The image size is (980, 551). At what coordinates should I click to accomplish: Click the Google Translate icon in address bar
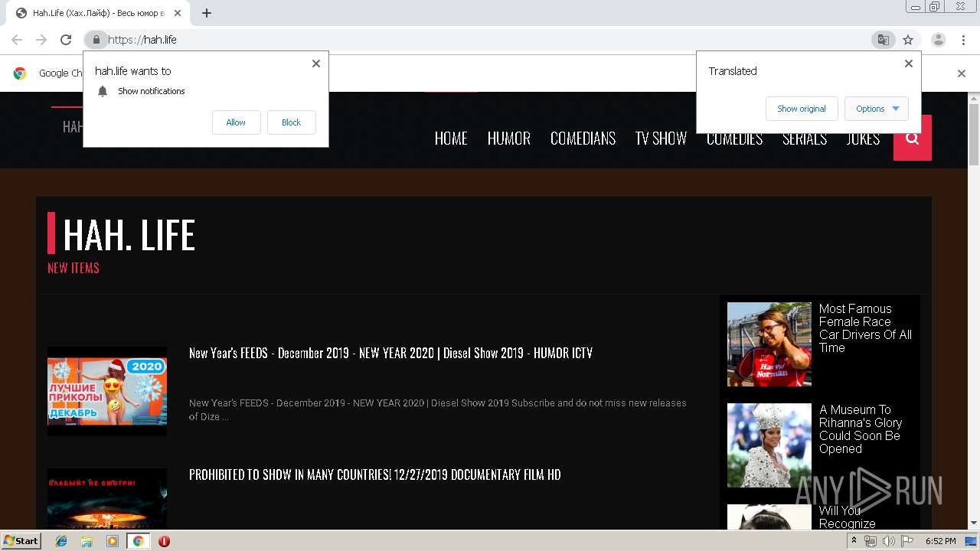[x=884, y=40]
